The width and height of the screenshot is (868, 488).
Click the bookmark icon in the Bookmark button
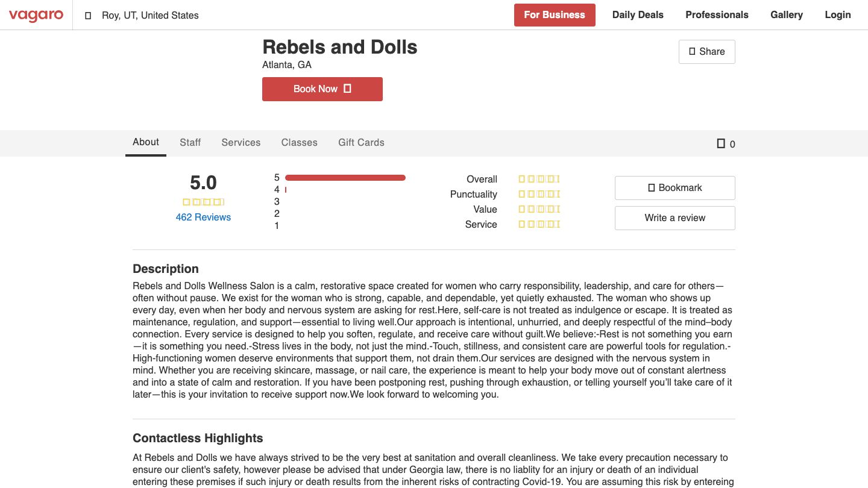652,187
